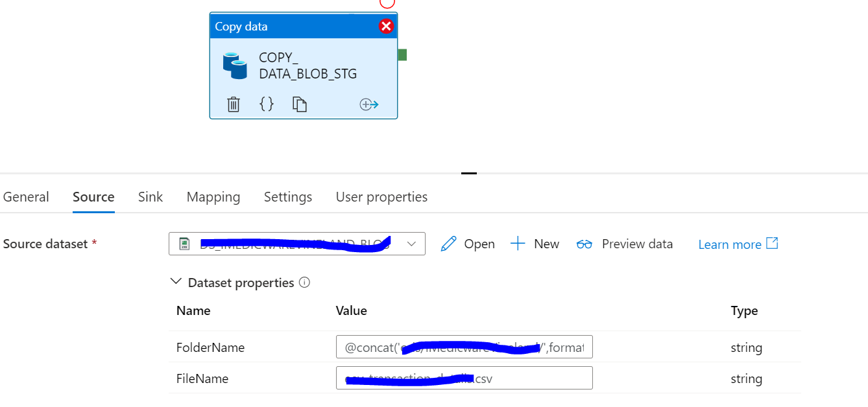868x407 pixels.
Task: Click the red error icon on Copy data
Action: point(386,26)
